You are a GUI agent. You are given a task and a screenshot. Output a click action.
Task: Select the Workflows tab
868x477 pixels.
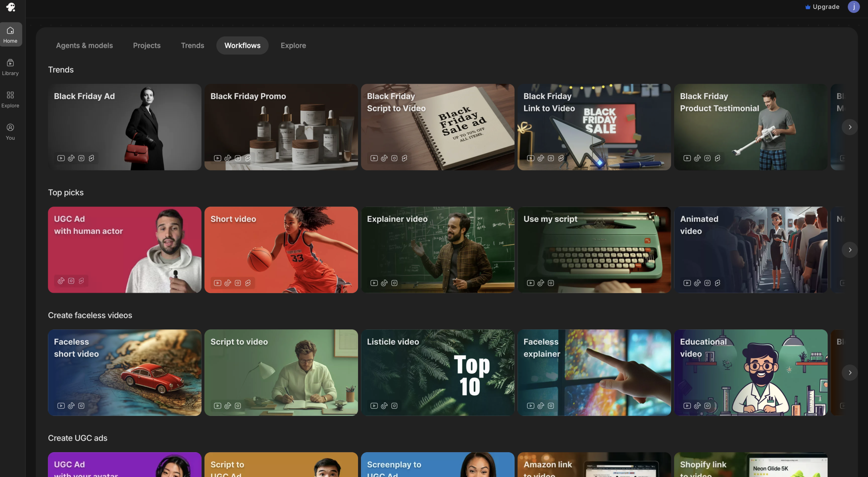(x=242, y=45)
